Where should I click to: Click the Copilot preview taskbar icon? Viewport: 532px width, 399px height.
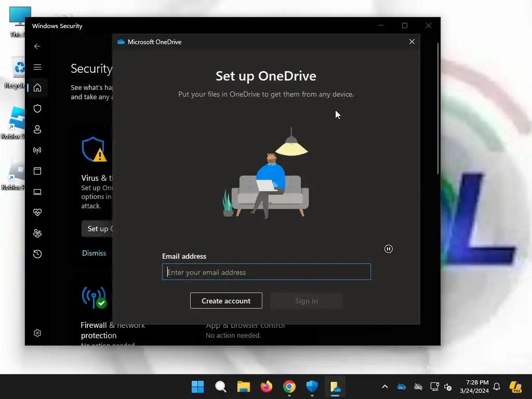[x=516, y=387]
